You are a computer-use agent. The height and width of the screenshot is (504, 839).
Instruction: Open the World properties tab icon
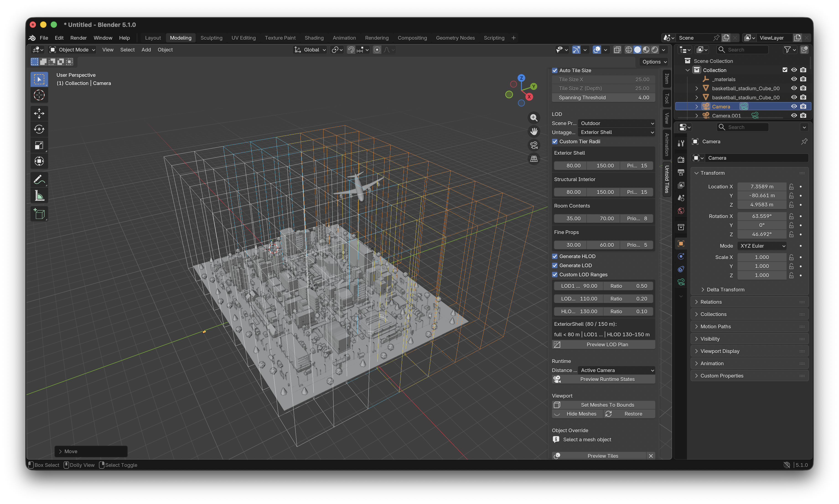[x=681, y=211]
